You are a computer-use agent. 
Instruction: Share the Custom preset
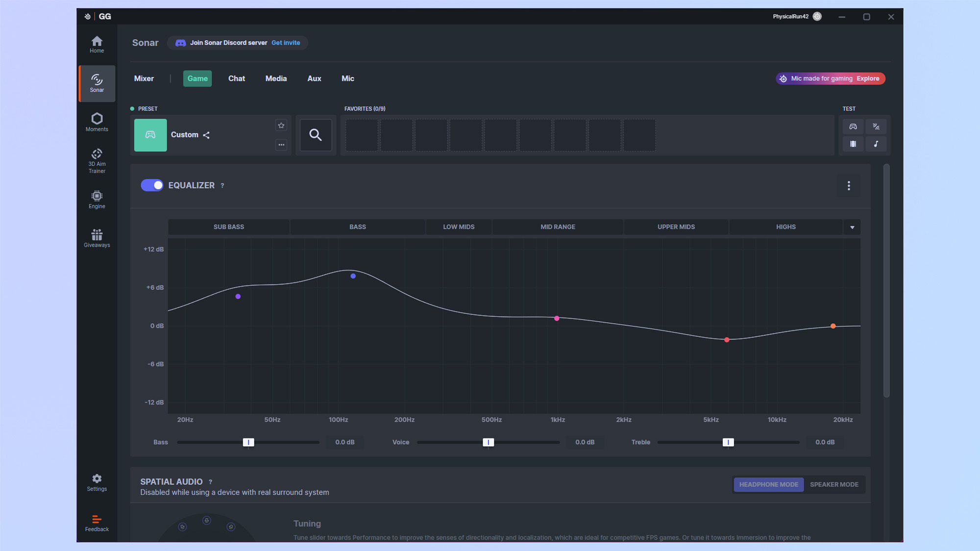coord(206,135)
